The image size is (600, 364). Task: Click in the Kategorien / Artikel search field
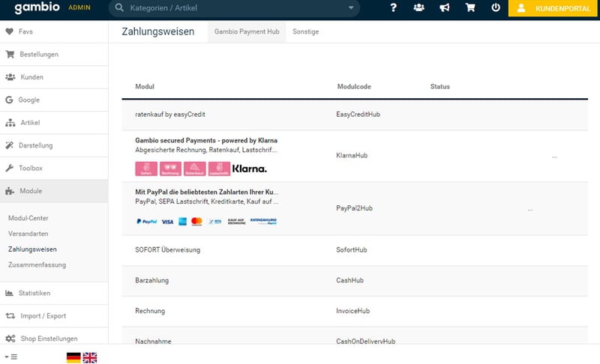pyautogui.click(x=232, y=8)
